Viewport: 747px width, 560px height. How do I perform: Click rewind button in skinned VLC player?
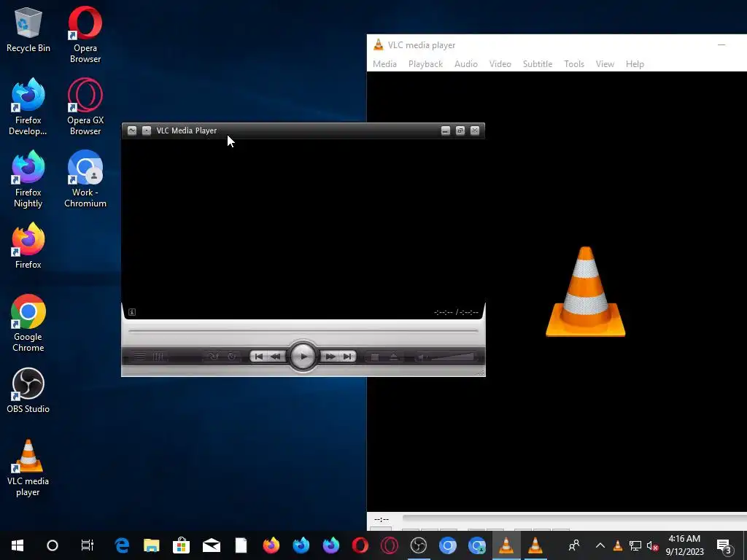(x=275, y=356)
